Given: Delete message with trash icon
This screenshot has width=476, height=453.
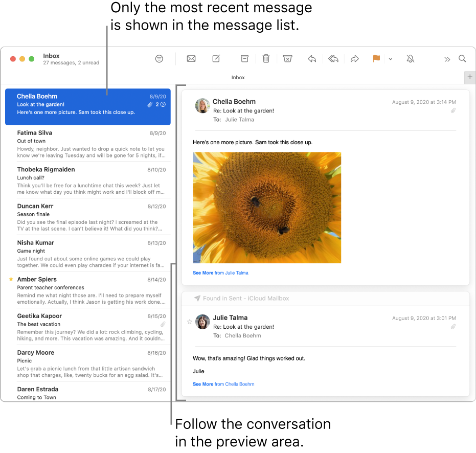Looking at the screenshot, I should 266,58.
